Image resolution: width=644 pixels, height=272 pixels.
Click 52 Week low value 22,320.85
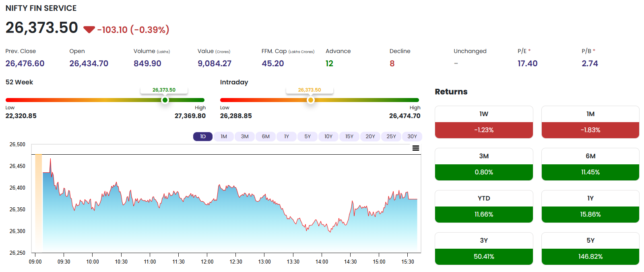pyautogui.click(x=21, y=116)
